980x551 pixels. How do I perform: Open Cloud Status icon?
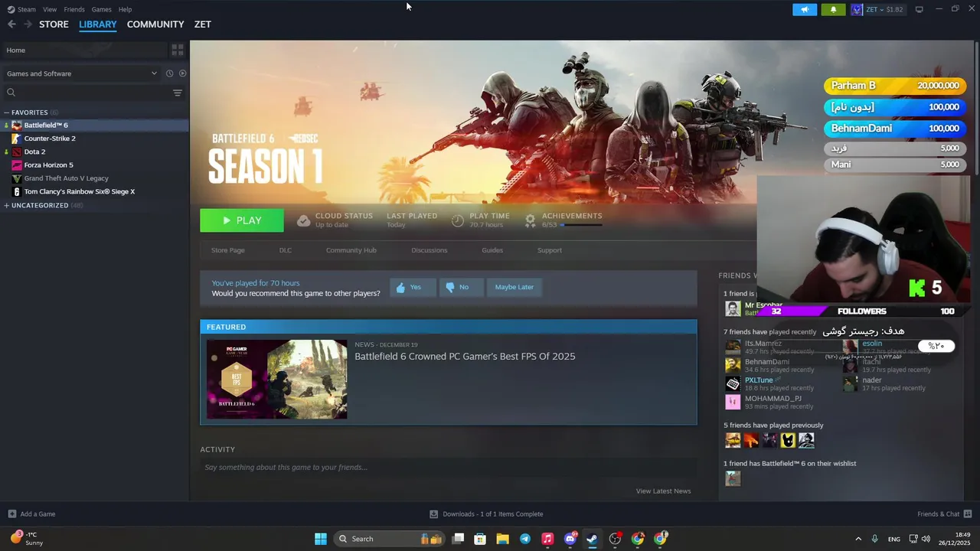pos(304,220)
